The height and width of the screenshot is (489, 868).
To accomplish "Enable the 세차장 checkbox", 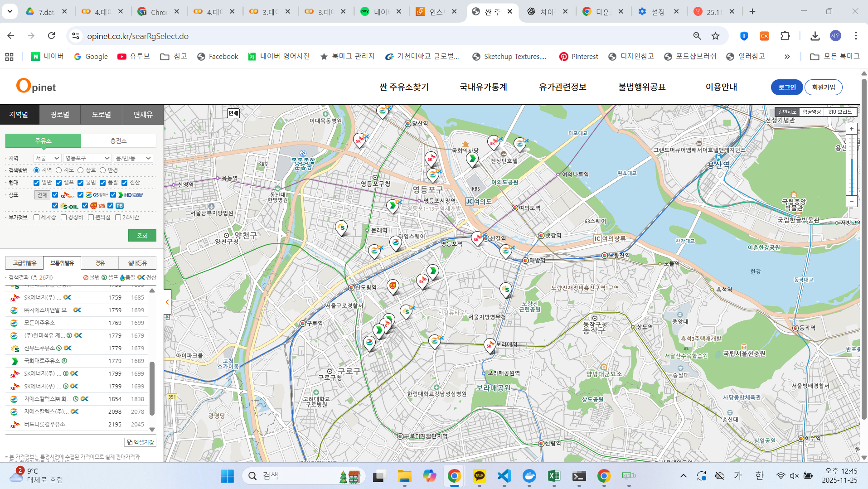I will coord(36,218).
